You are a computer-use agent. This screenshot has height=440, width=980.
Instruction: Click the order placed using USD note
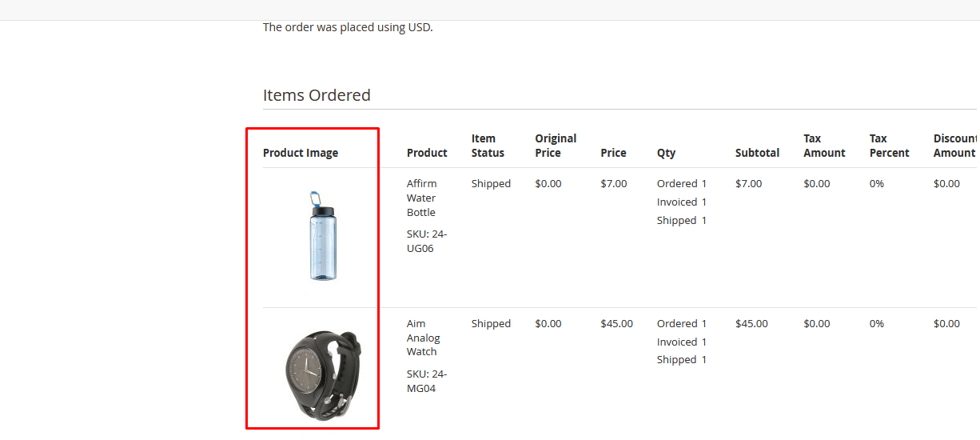coord(348,27)
